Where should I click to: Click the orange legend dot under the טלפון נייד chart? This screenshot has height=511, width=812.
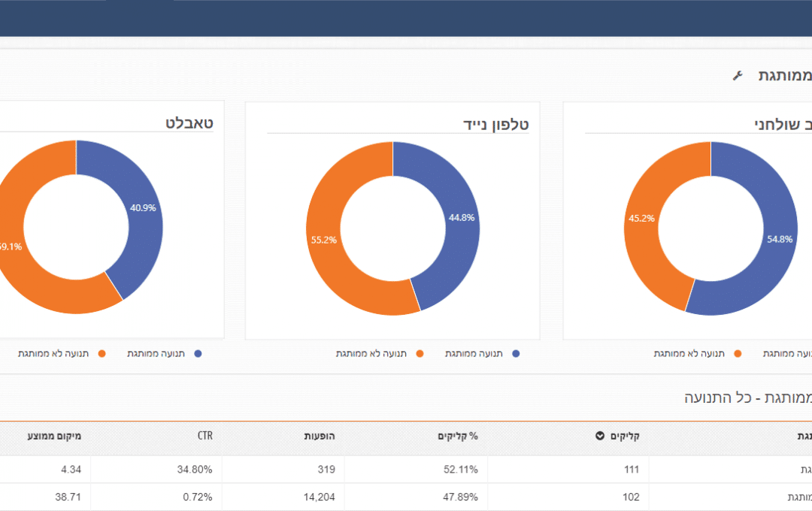point(420,354)
